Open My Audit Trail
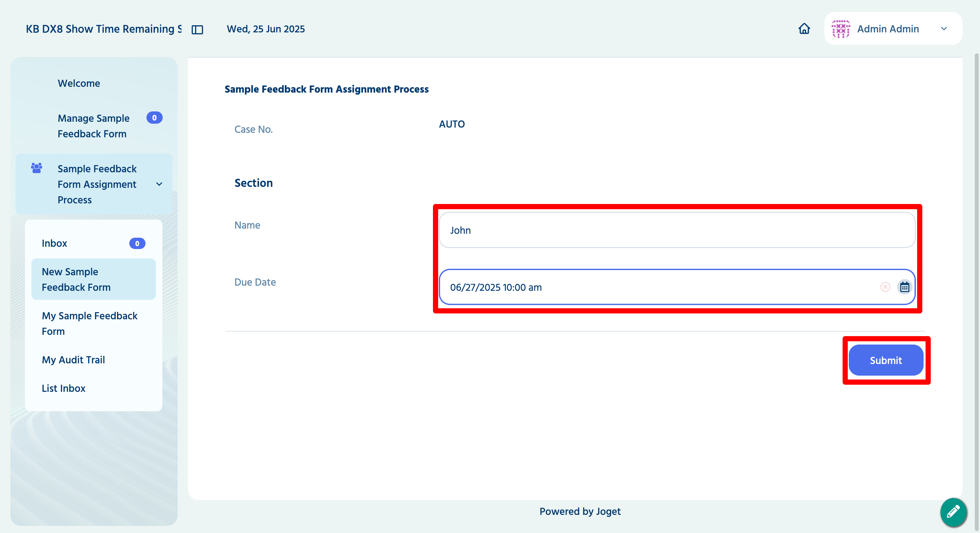This screenshot has width=980, height=533. 94,360
